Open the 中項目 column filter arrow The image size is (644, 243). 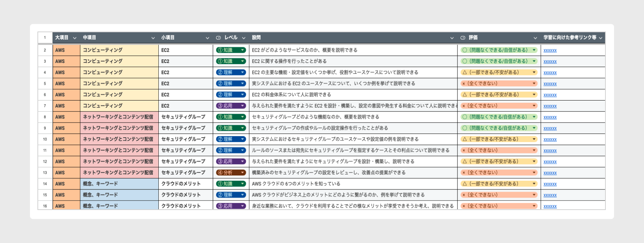pyautogui.click(x=153, y=38)
